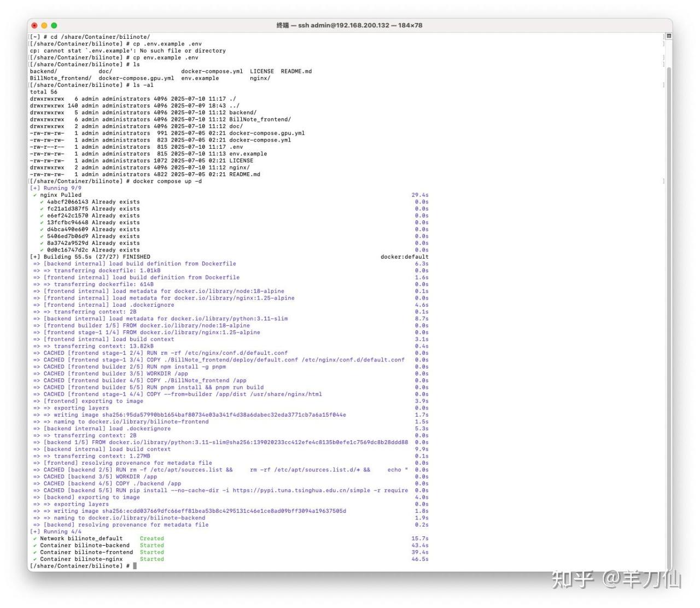Click the 'nginx Pulled' line
Screen dimensions: 700x608
click(57, 195)
